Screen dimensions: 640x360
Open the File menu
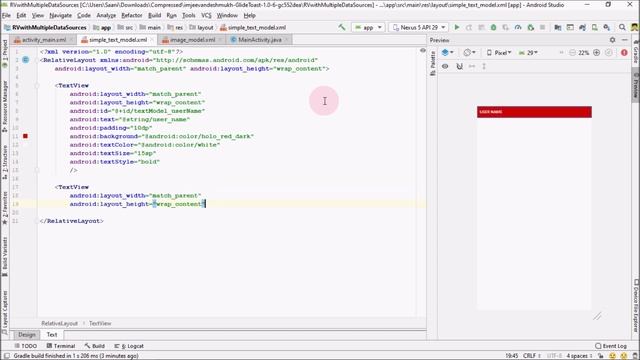point(7,15)
